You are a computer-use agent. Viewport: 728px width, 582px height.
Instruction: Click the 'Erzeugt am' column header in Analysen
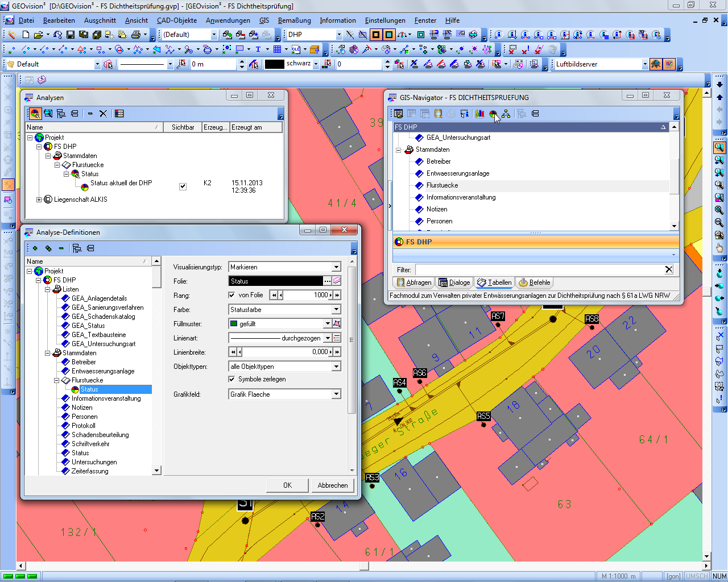pos(255,127)
